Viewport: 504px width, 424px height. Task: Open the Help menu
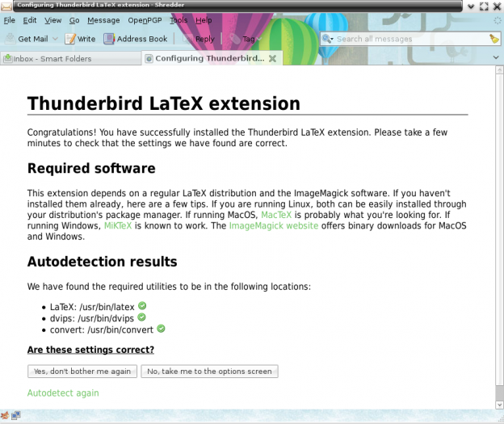click(x=204, y=20)
